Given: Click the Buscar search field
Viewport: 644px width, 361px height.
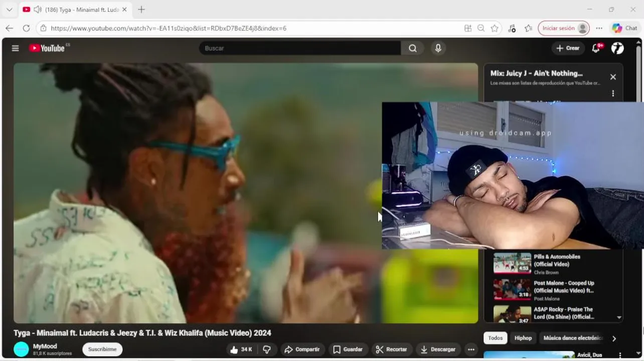Looking at the screenshot, I should (299, 48).
